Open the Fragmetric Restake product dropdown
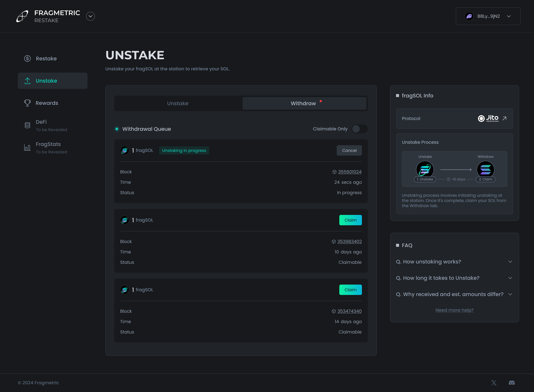534x392 pixels. click(x=91, y=16)
